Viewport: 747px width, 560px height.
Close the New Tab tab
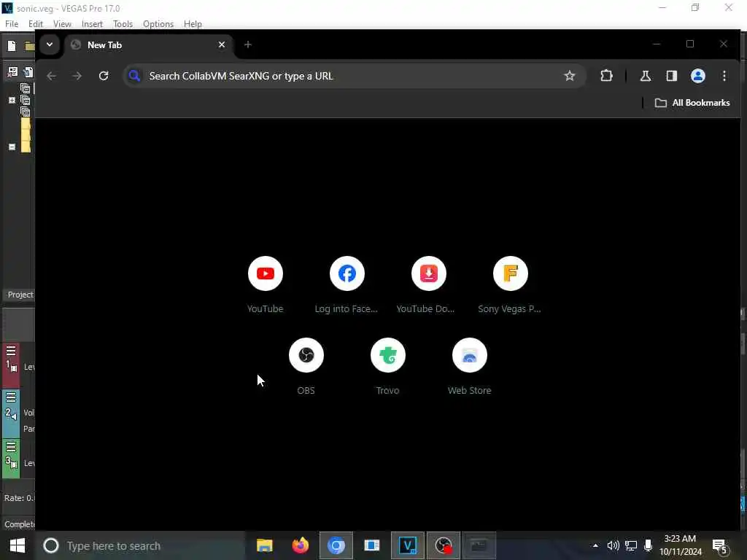pyautogui.click(x=222, y=44)
